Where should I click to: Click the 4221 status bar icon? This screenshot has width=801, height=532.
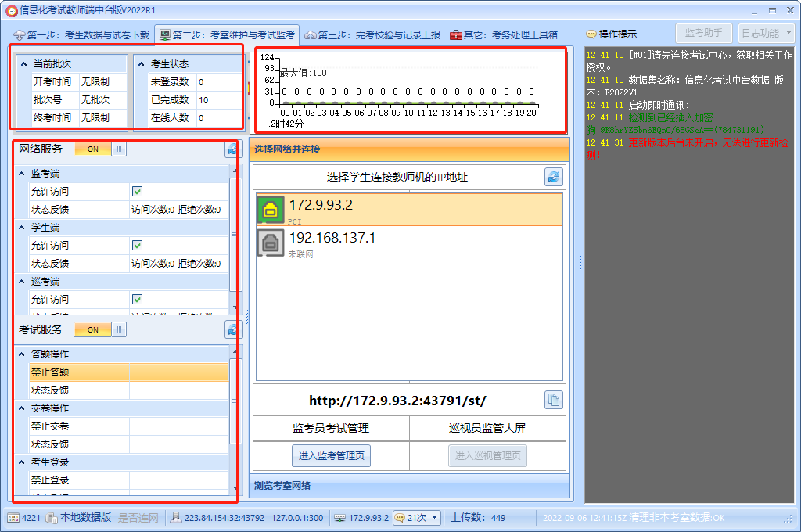[13, 518]
